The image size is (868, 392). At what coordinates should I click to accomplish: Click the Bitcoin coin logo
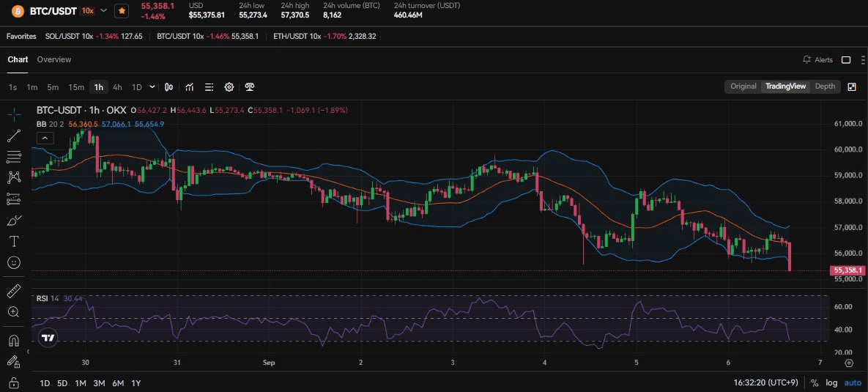click(18, 11)
